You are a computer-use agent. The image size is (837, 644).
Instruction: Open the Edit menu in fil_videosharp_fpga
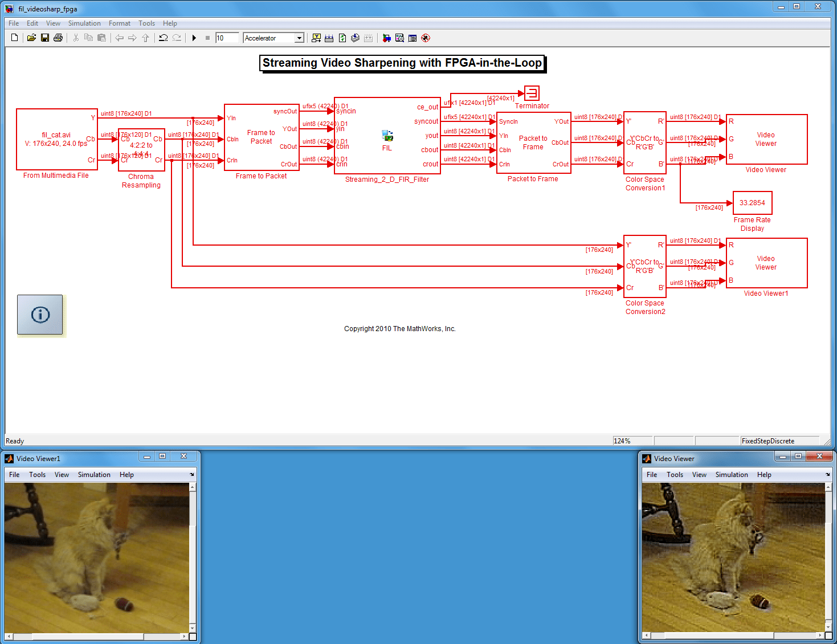click(32, 23)
